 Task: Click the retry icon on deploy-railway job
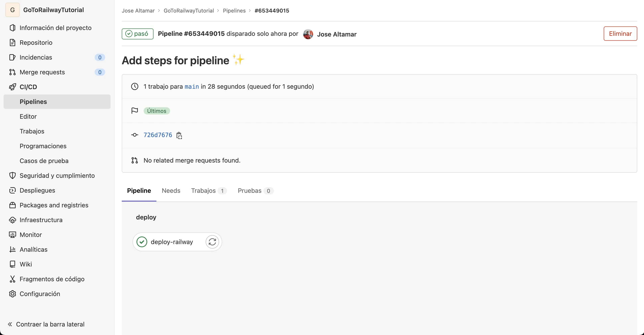click(212, 242)
